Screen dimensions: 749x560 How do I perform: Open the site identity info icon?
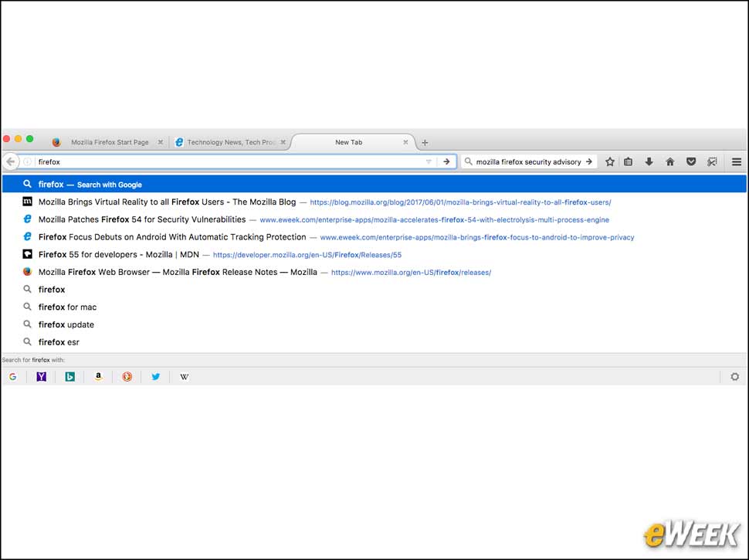(27, 161)
